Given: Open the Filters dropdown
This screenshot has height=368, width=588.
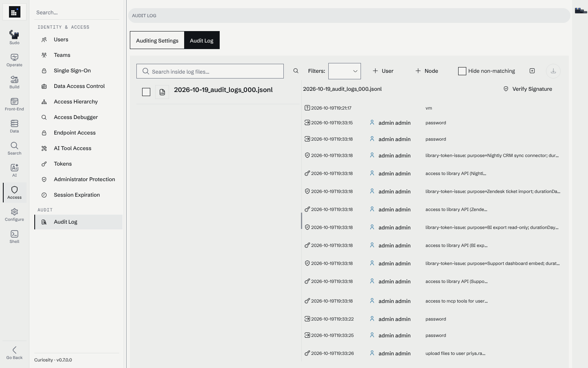Looking at the screenshot, I should coord(345,71).
